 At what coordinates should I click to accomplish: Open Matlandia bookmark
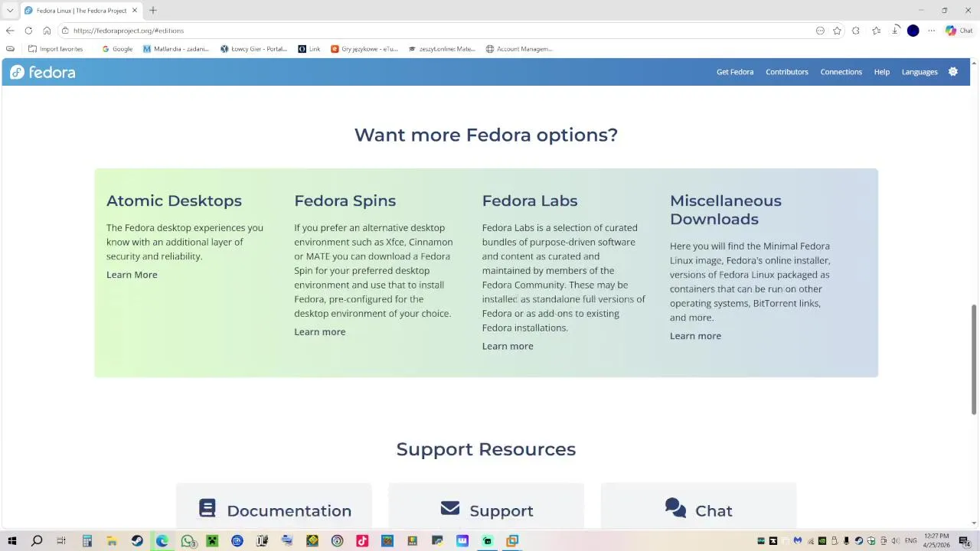pyautogui.click(x=175, y=49)
